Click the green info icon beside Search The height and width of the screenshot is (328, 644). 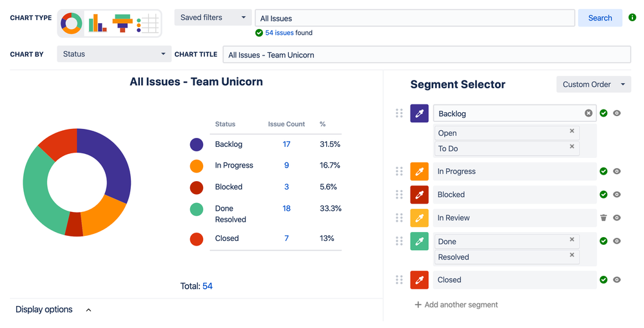[632, 17]
